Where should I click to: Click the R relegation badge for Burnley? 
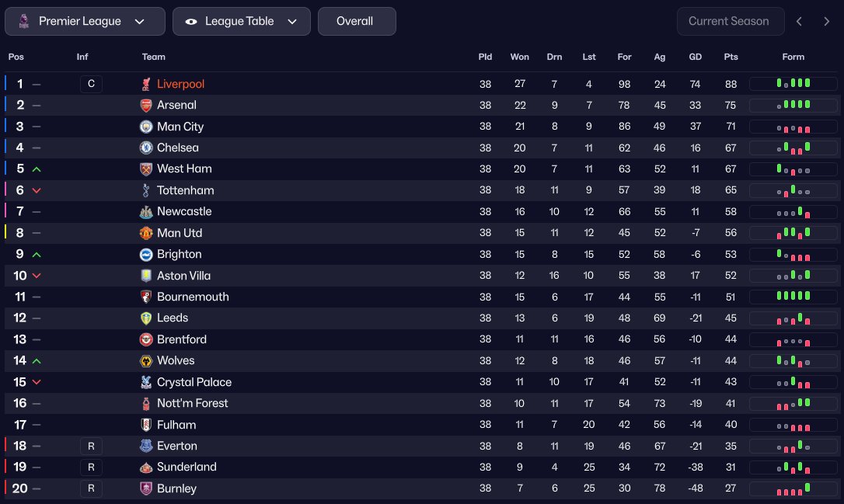(x=91, y=488)
